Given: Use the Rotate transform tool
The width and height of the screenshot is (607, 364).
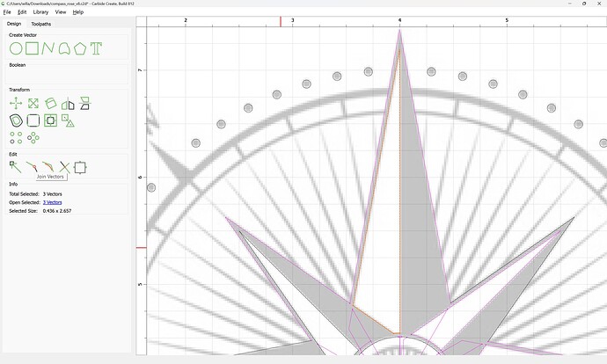Looking at the screenshot, I should click(x=50, y=104).
